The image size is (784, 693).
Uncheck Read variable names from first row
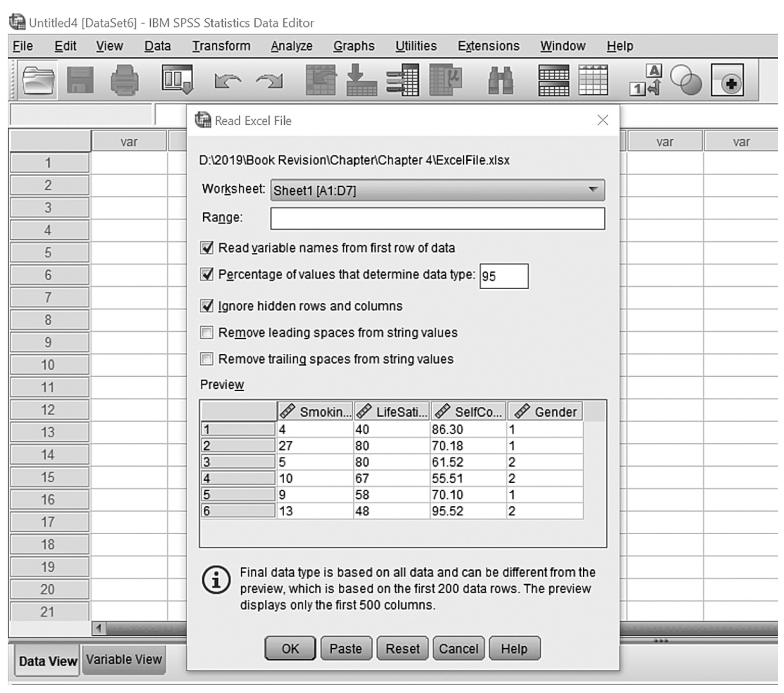click(207, 248)
